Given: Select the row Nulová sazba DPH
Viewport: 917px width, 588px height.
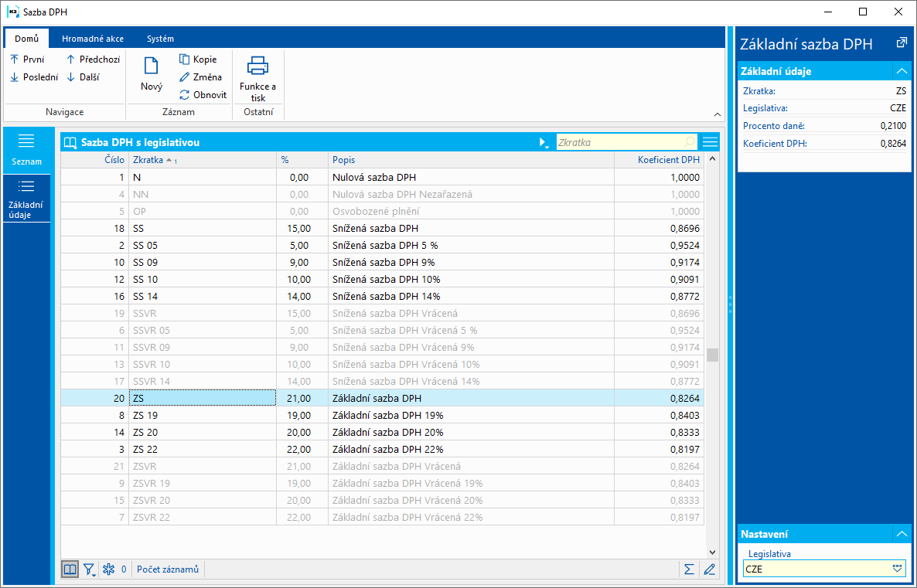Looking at the screenshot, I should coord(383,177).
